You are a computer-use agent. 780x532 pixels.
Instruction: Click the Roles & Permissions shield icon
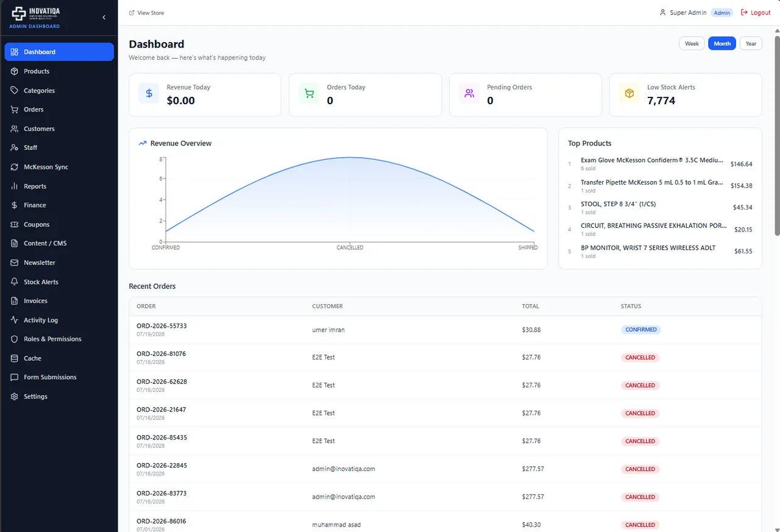(x=15, y=339)
